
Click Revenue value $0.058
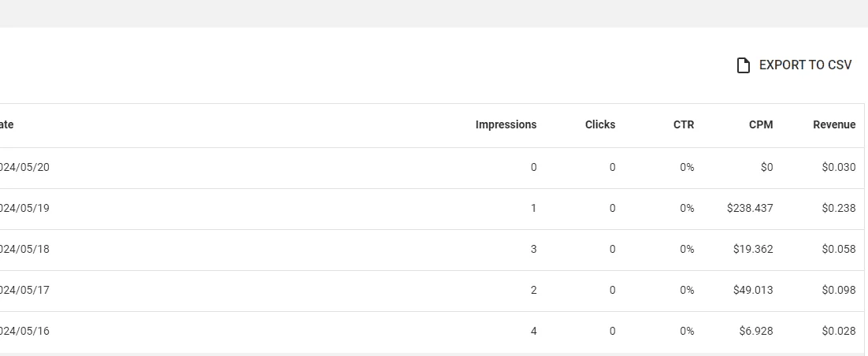[x=839, y=249]
